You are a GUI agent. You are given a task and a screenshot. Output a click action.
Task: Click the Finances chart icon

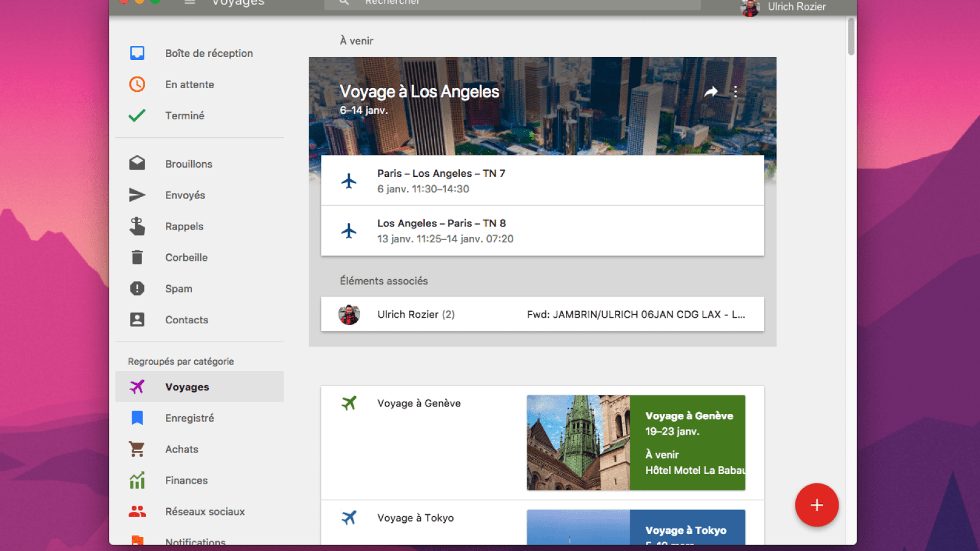point(137,480)
